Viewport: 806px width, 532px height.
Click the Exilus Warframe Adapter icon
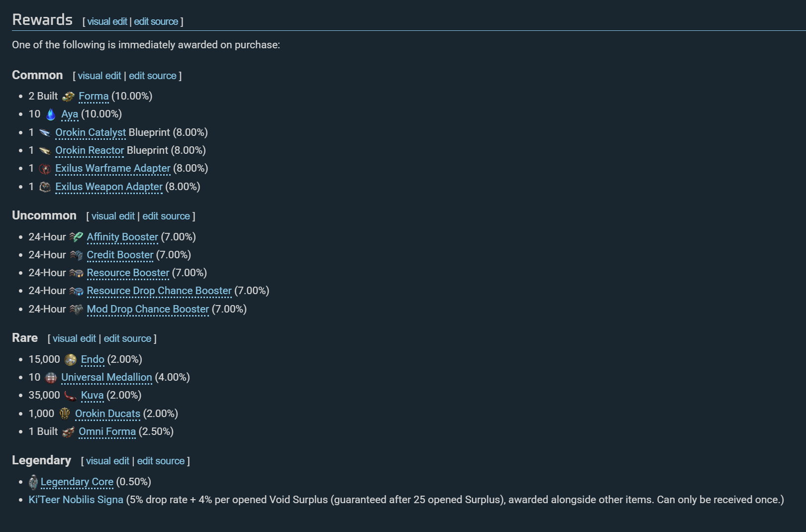(x=45, y=169)
